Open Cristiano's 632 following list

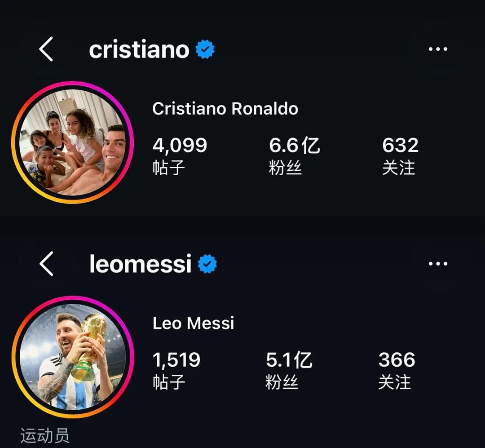point(400,156)
